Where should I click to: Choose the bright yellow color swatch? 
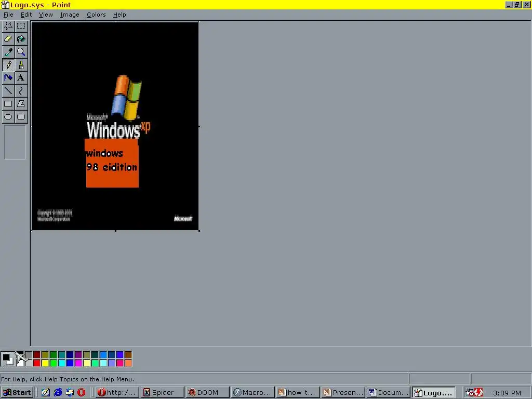45,363
